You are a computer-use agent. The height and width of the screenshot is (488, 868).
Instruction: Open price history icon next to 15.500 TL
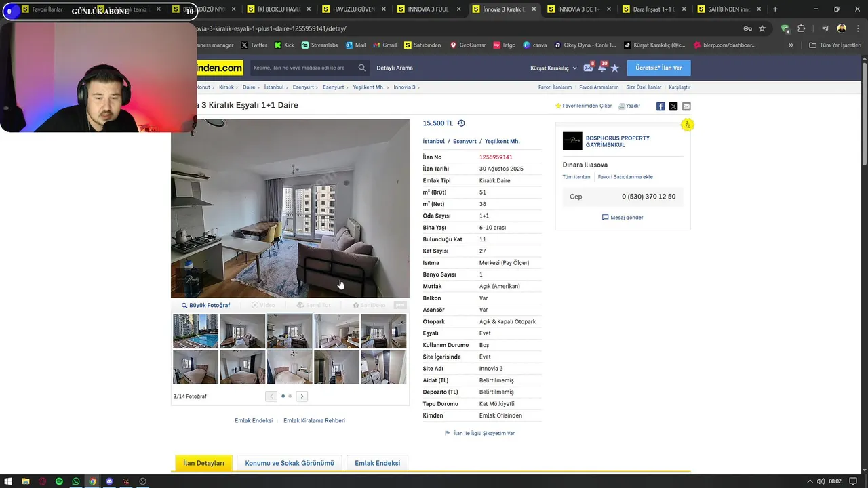click(461, 123)
